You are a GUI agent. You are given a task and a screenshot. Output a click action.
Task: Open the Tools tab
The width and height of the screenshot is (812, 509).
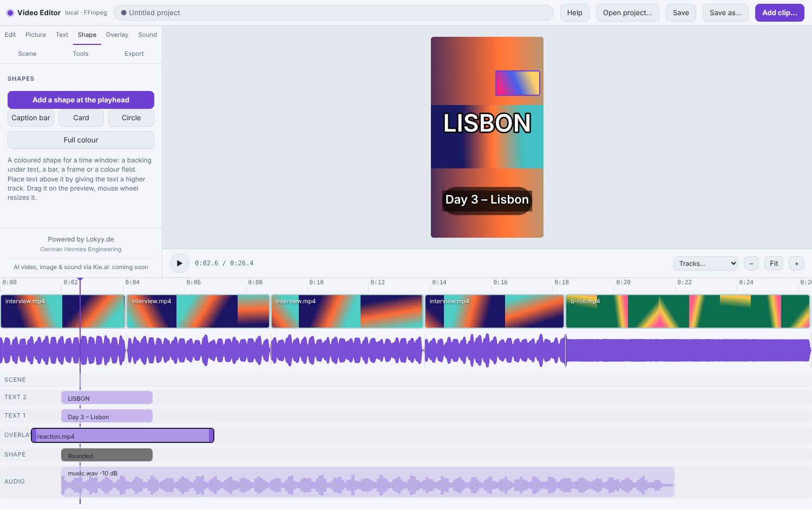(x=81, y=54)
